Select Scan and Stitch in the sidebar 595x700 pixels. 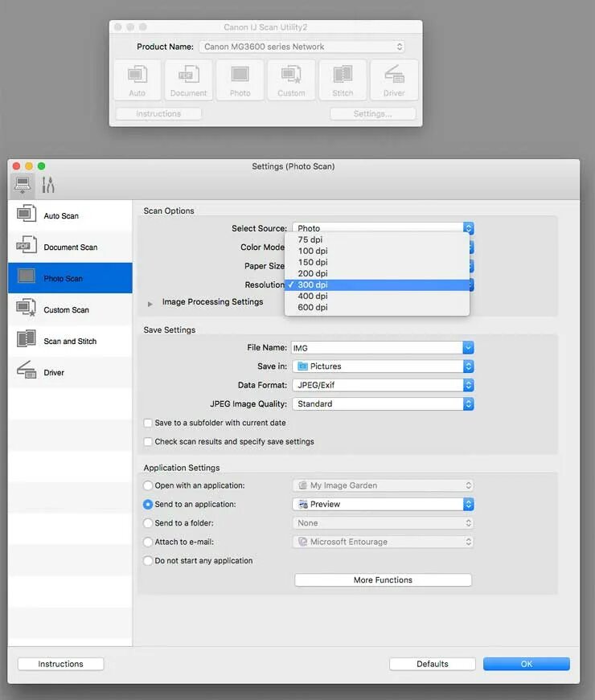pos(70,341)
